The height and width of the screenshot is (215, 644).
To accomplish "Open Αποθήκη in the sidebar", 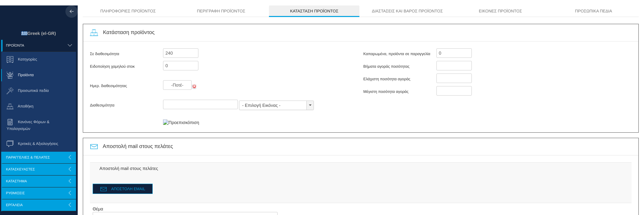I will (x=26, y=106).
